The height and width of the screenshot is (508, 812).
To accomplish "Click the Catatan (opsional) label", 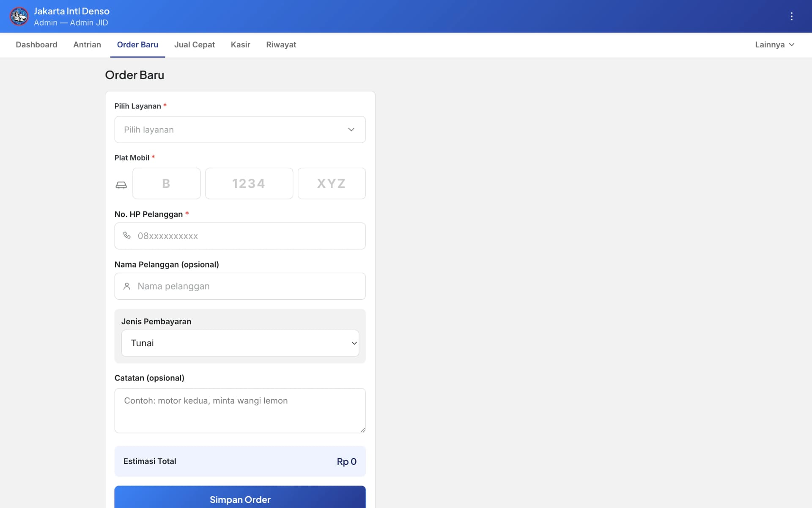I will coord(149,378).
